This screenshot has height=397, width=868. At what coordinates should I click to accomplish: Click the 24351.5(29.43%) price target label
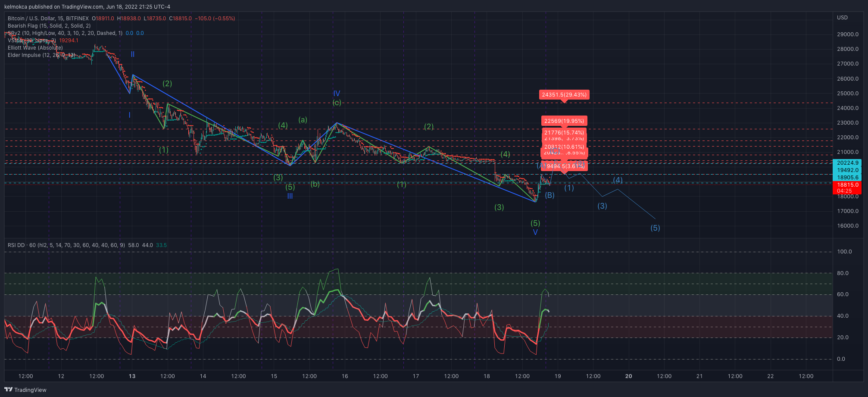point(564,95)
